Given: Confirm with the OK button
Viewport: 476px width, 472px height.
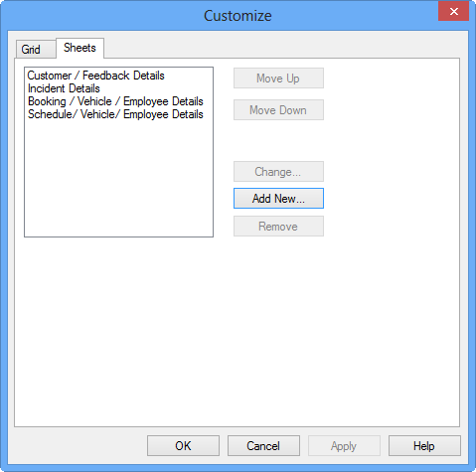Looking at the screenshot, I should tap(183, 446).
